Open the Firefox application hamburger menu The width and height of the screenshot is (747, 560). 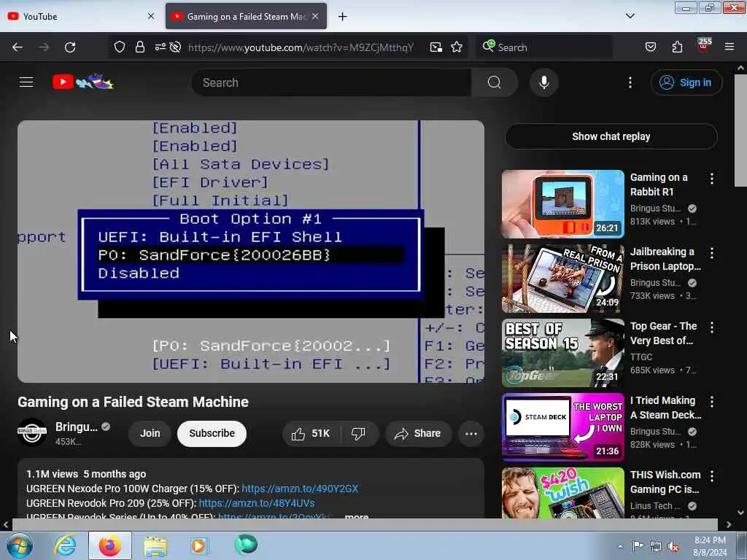tap(729, 47)
